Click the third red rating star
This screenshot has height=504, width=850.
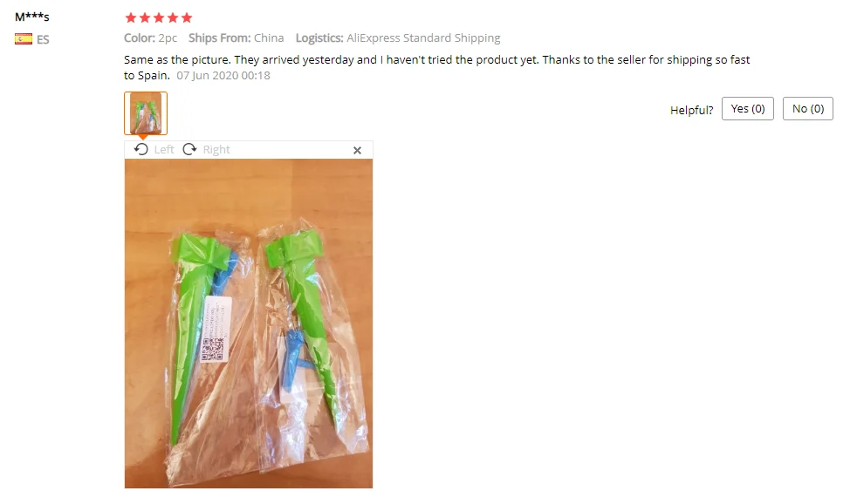pyautogui.click(x=159, y=18)
